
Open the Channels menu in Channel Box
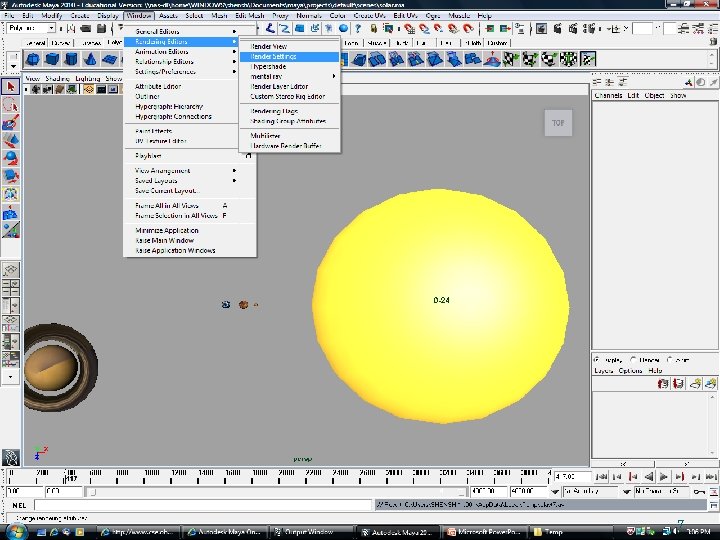(x=608, y=95)
